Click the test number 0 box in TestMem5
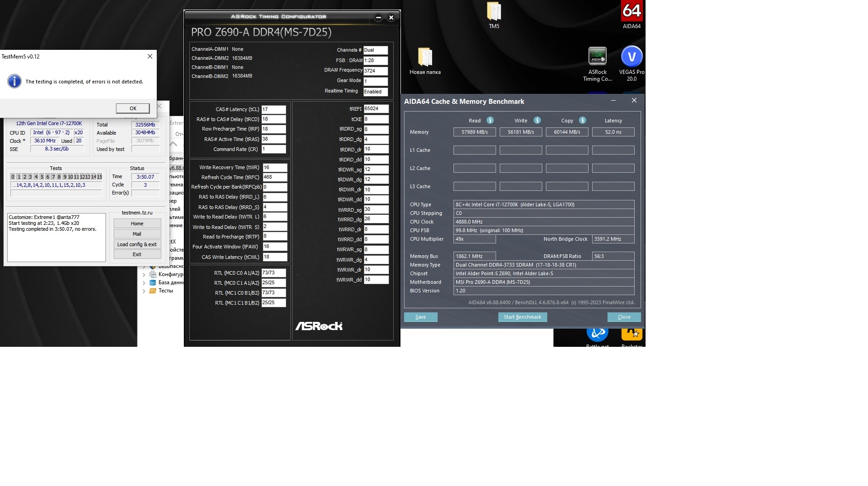The image size is (868, 486). click(13, 177)
